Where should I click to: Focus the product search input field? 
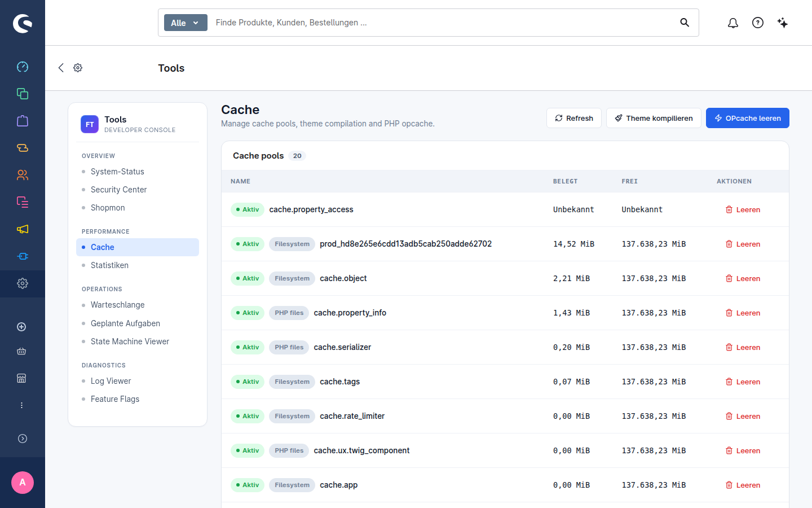(x=443, y=23)
